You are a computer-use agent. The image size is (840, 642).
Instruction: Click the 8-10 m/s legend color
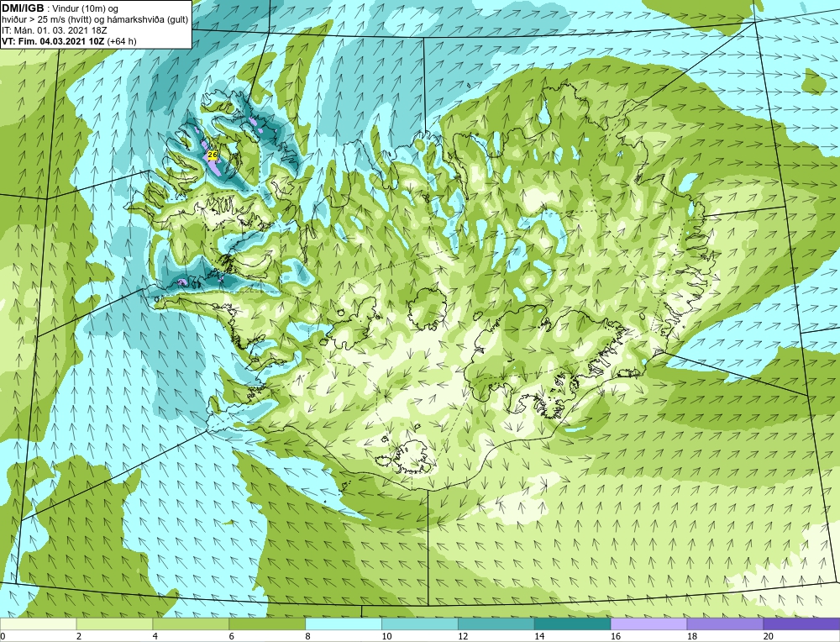point(344,624)
